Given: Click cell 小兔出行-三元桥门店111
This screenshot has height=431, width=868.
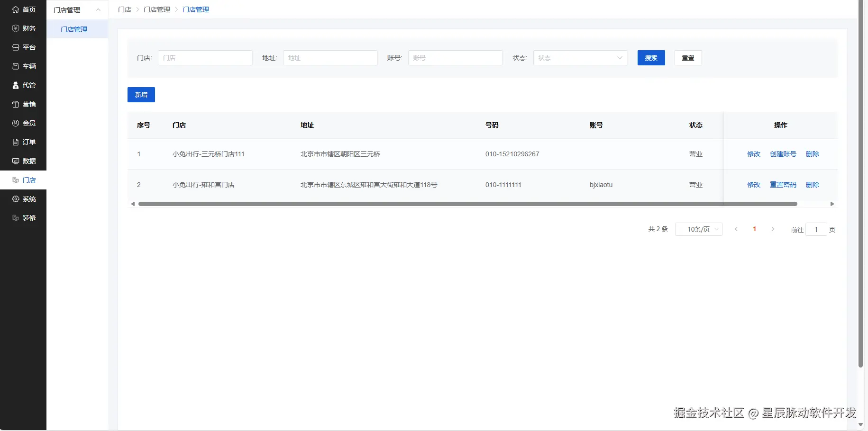Looking at the screenshot, I should [x=209, y=154].
